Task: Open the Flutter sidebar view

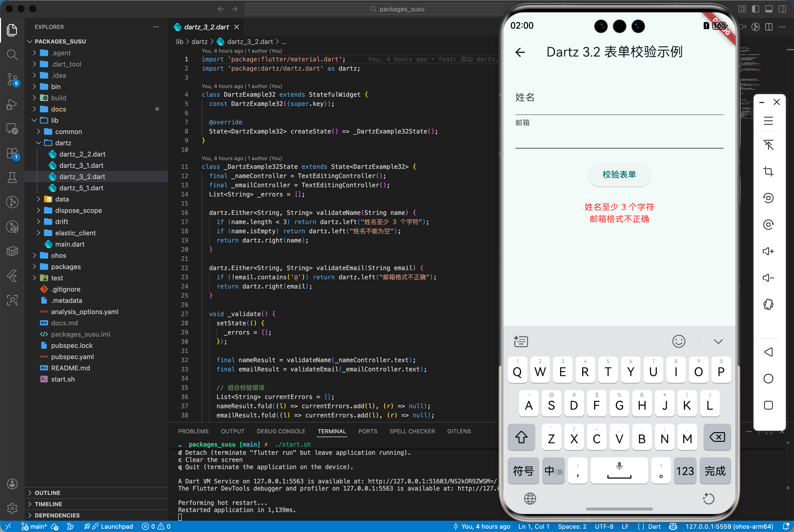Action: (12, 275)
